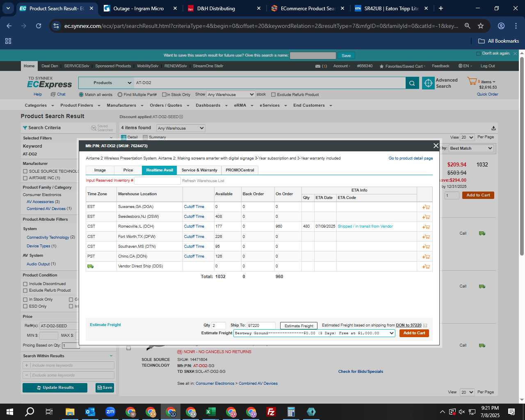Image resolution: width=525 pixels, height=420 pixels.
Task: Add Chino, CA warehouse row to cart
Action: (x=426, y=257)
